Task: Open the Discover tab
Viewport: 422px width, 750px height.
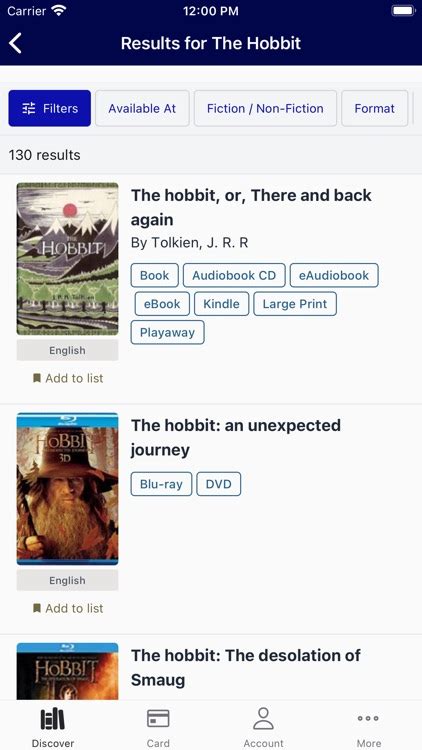Action: [53, 727]
